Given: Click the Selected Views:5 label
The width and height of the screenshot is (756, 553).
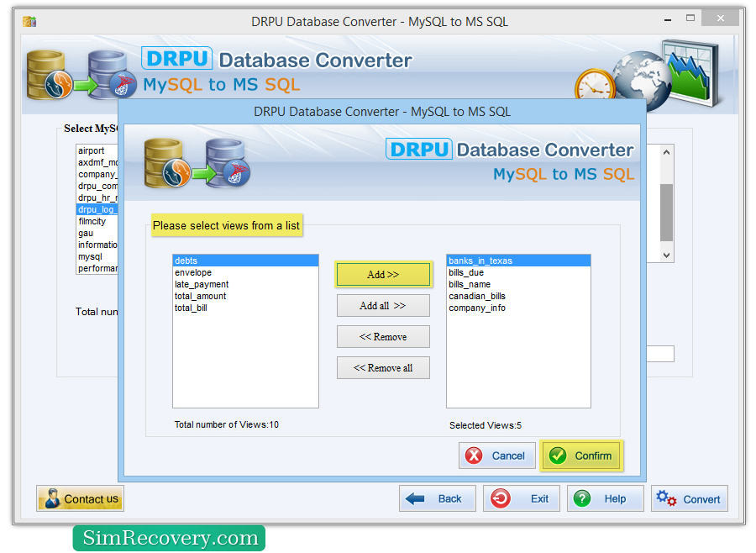Looking at the screenshot, I should point(485,425).
